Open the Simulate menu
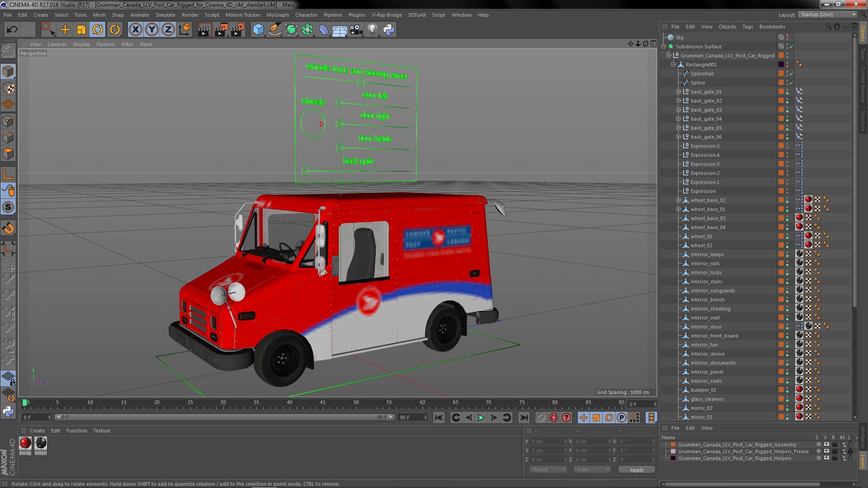Screen dimensions: 868x488 (x=165, y=15)
